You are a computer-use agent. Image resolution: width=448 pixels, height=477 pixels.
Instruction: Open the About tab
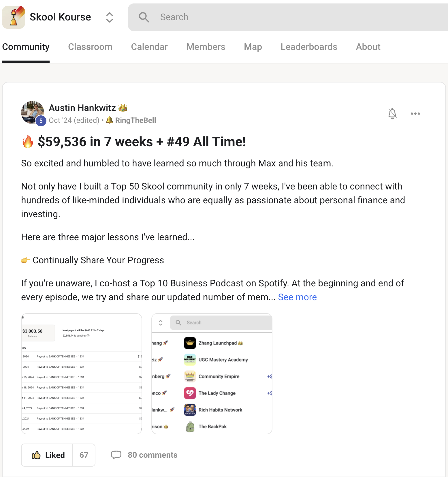point(368,47)
